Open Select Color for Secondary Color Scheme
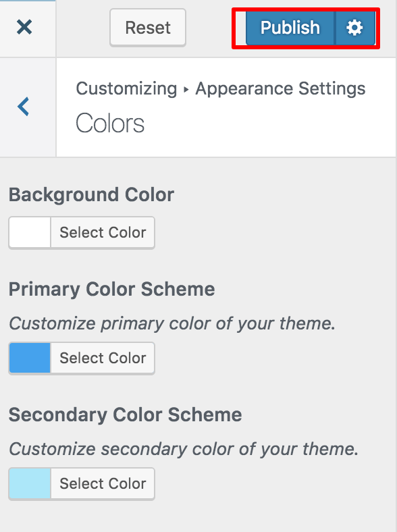The width and height of the screenshot is (397, 532). (103, 483)
